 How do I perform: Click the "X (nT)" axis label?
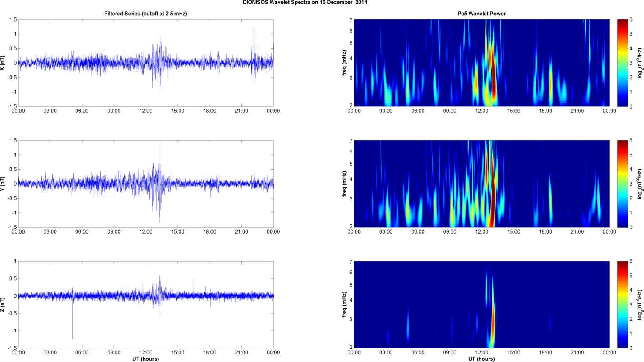coord(3,63)
